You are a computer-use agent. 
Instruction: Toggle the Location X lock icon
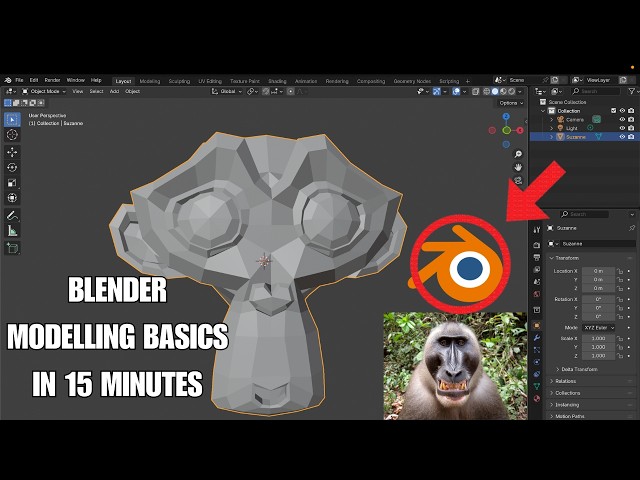click(620, 271)
